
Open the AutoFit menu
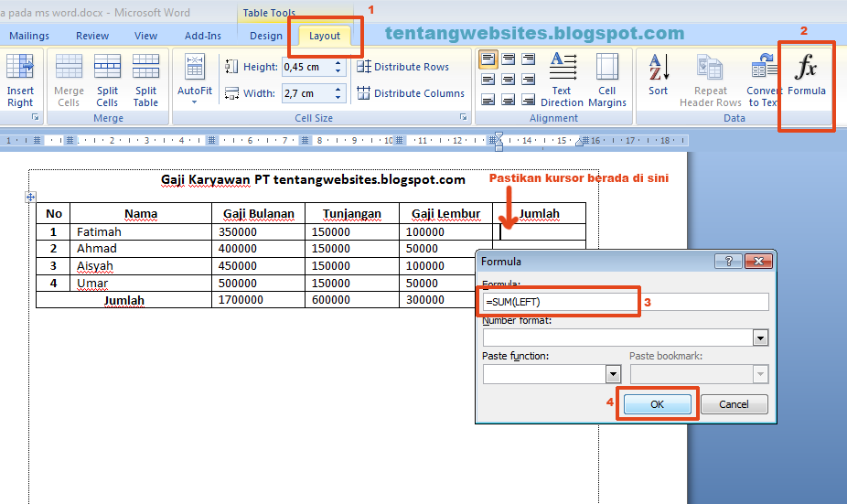pyautogui.click(x=195, y=79)
